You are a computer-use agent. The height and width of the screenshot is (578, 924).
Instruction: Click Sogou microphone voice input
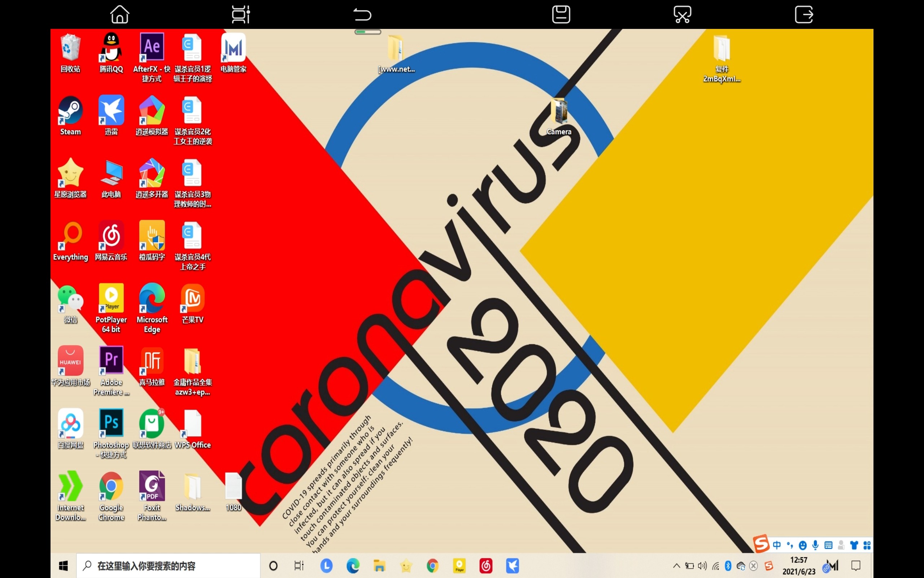point(815,545)
